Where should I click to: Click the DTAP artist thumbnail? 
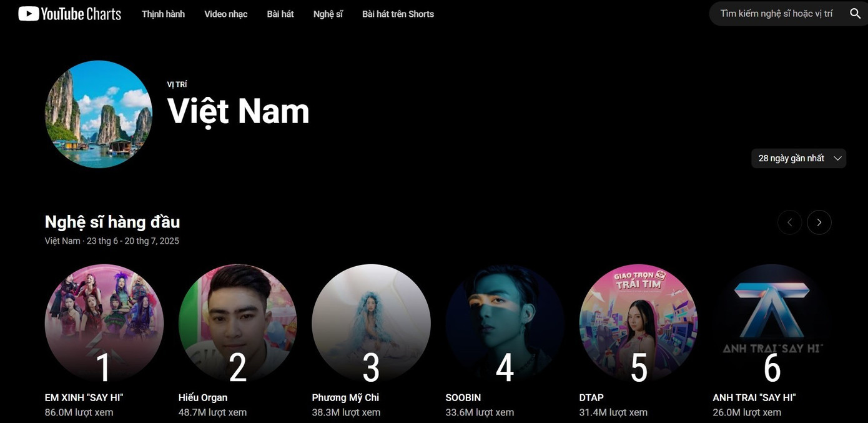[x=638, y=323]
